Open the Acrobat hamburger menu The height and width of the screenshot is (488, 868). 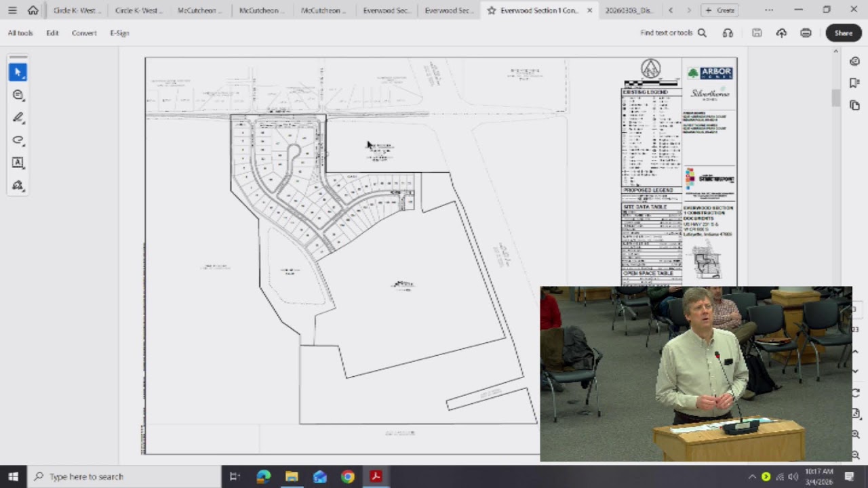tap(12, 10)
